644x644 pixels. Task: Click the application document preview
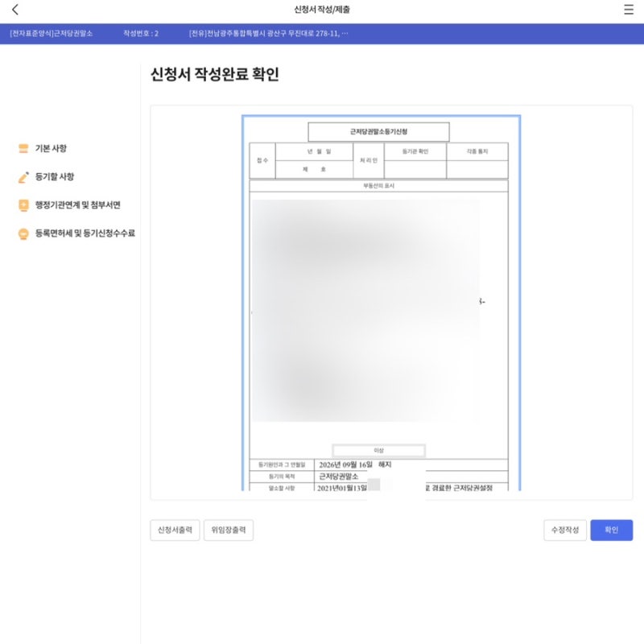(x=381, y=303)
